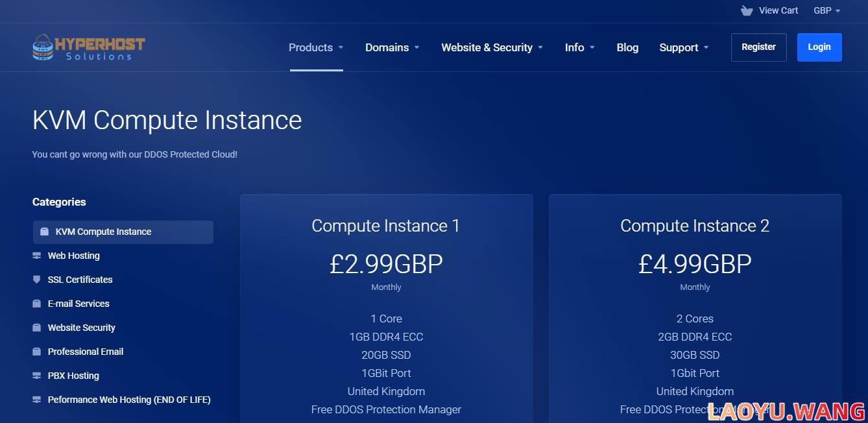Open the View Cart link
The width and height of the screenshot is (868, 423).
(778, 10)
